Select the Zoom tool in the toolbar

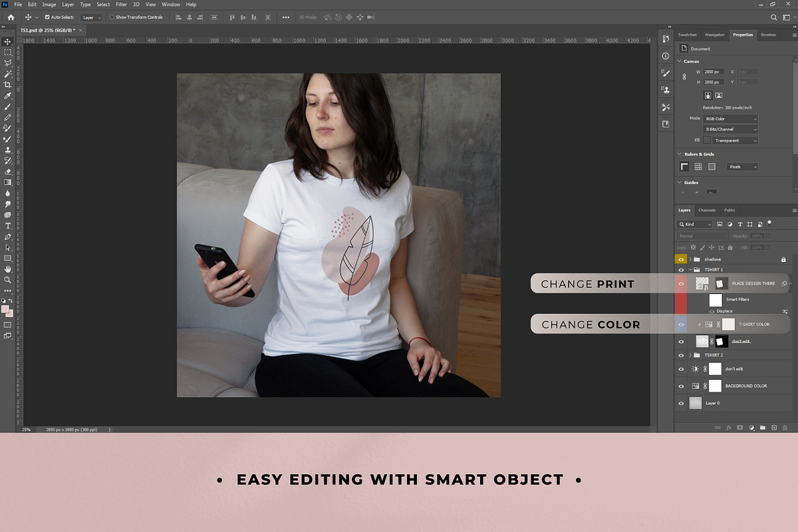click(8, 279)
